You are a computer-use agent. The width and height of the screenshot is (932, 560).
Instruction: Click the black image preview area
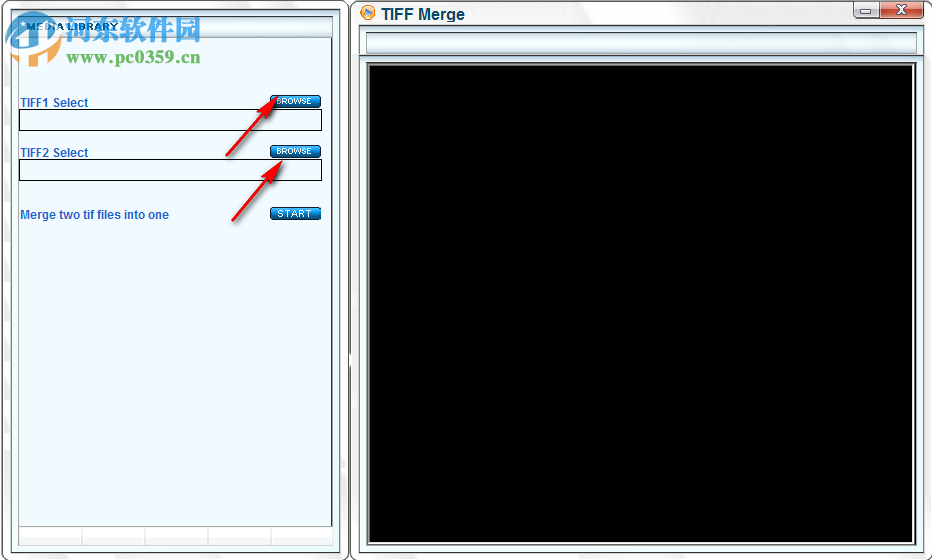point(641,303)
